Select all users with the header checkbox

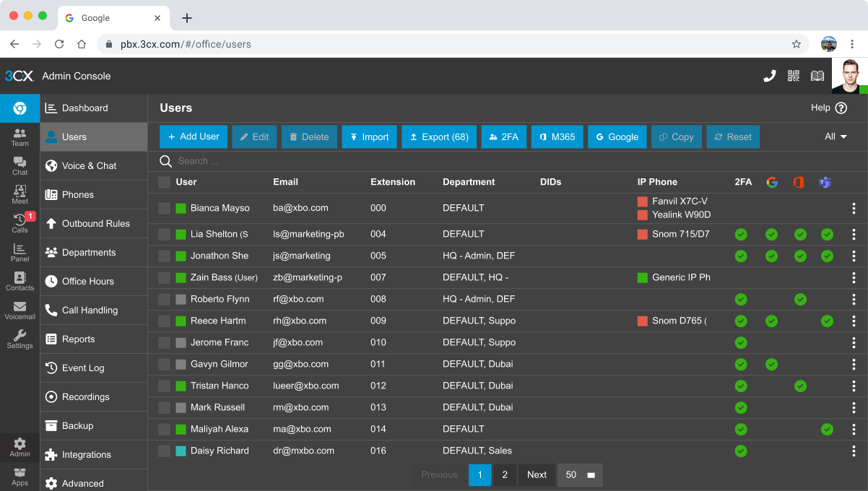(164, 182)
